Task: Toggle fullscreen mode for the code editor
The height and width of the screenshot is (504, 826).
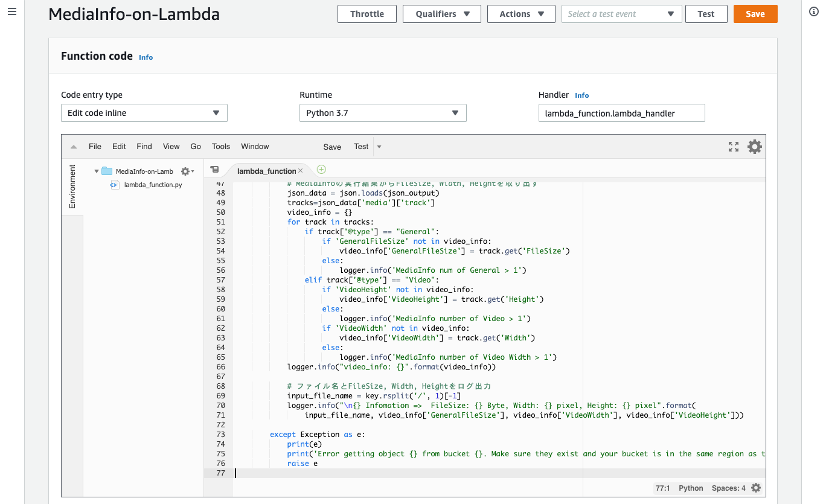Action: 733,146
